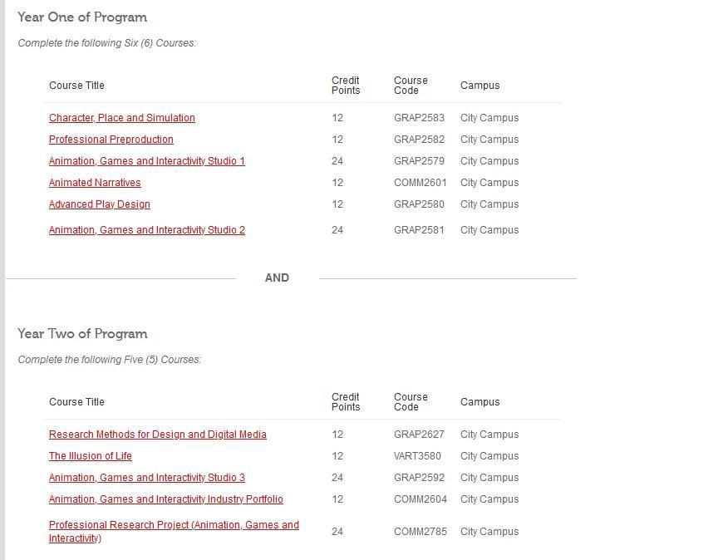Open Animation, Games and Interactivity Industry Portfolio
Image resolution: width=728 pixels, height=560 pixels.
coord(165,499)
